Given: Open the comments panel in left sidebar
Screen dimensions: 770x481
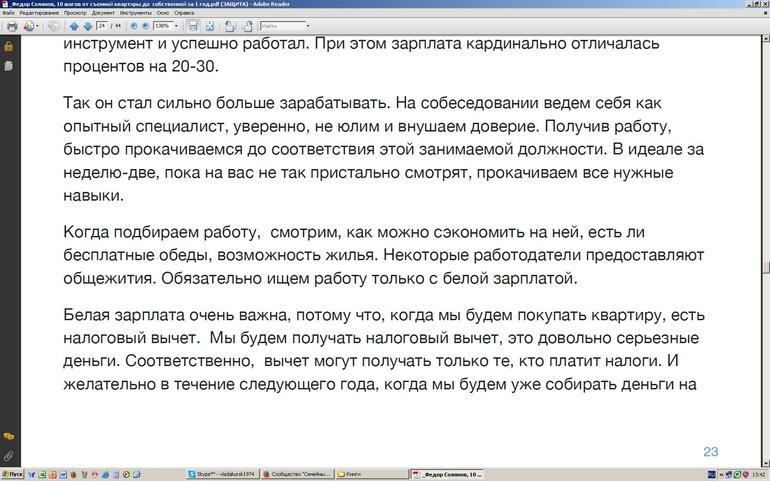Looking at the screenshot, I should click(x=8, y=437).
